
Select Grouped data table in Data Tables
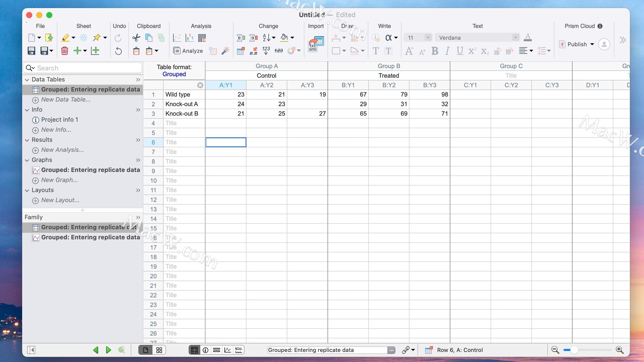(x=83, y=89)
